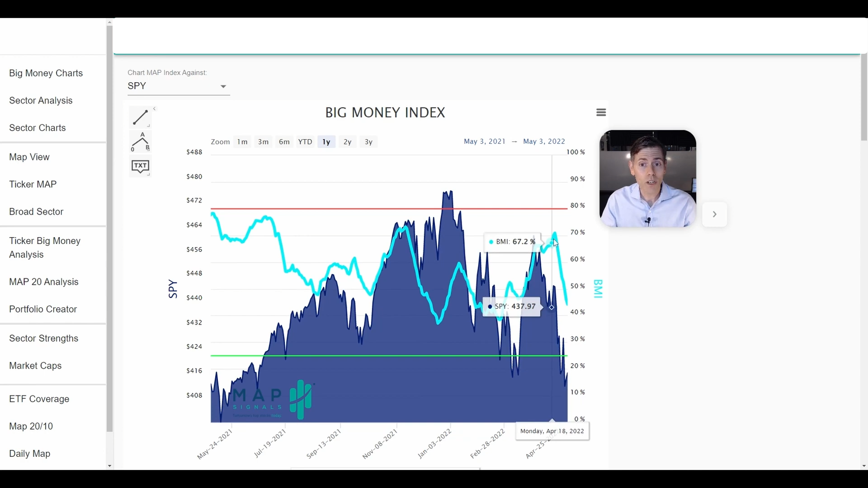
Task: Set chart zoom to 3y
Action: (369, 142)
